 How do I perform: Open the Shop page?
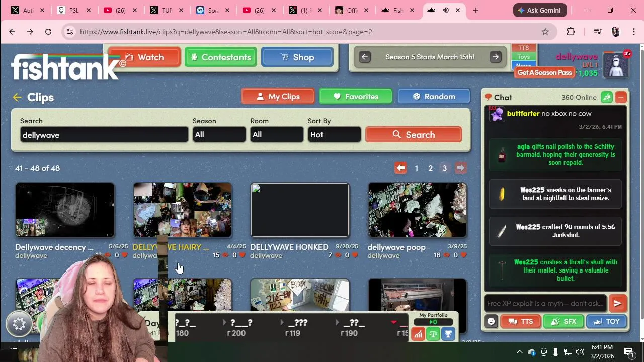pyautogui.click(x=297, y=57)
